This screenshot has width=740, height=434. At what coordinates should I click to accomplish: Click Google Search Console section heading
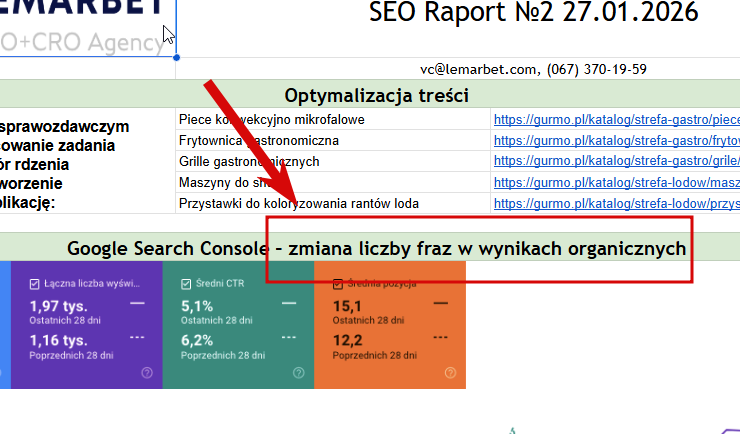click(x=377, y=248)
